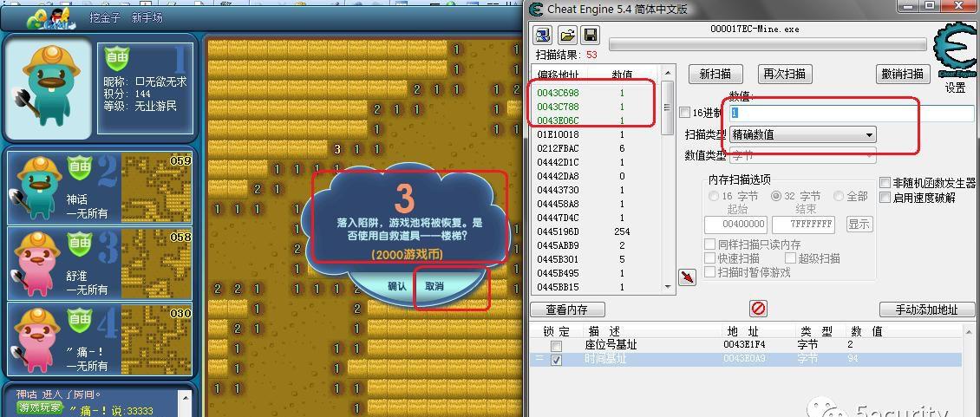The image size is (980, 417).
Task: Open the 058 minimap thumbnail of player 3
Action: pos(156,263)
